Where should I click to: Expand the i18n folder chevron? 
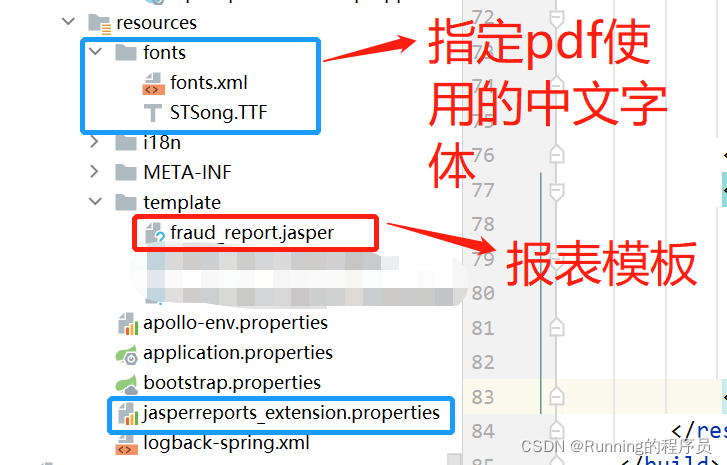click(95, 142)
